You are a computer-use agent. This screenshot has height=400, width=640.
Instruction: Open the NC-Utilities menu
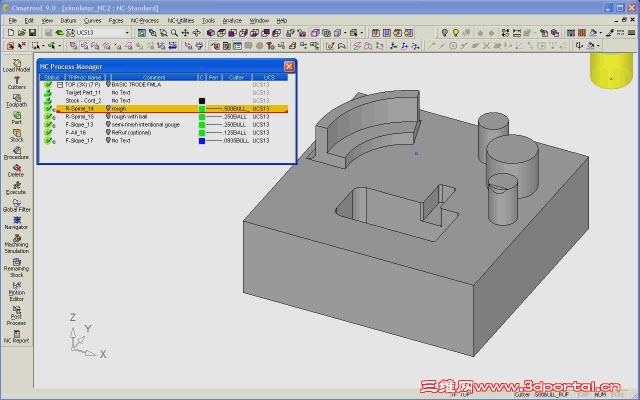181,20
